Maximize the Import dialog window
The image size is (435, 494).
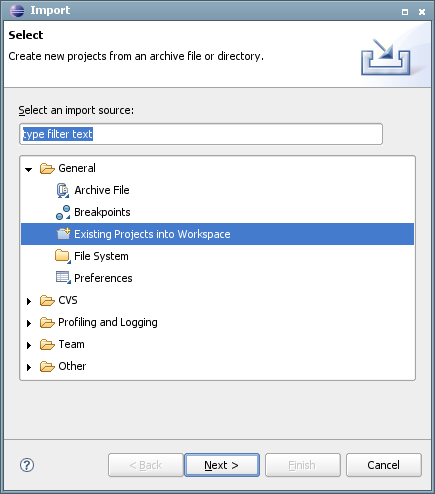405,12
